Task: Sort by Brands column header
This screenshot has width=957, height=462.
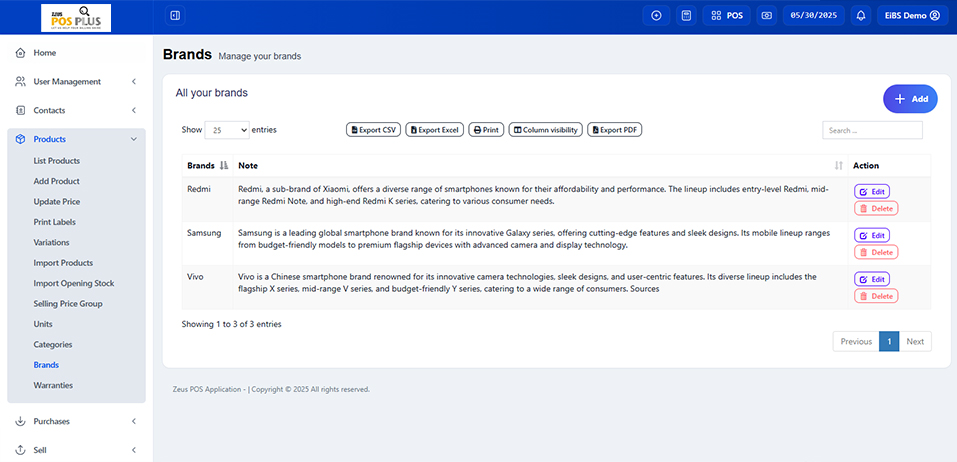Action: (207, 165)
